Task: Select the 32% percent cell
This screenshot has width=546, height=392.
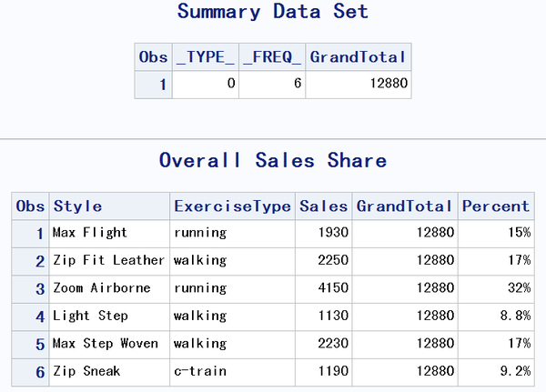Action: [x=520, y=288]
